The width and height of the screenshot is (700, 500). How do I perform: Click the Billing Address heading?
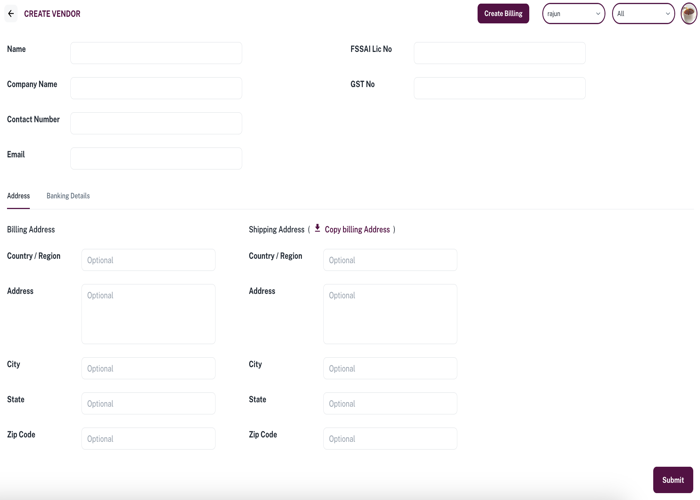click(x=31, y=229)
